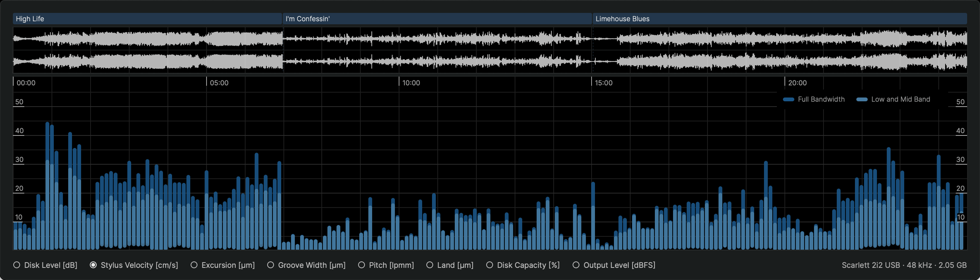
Task: Select the Disk Level [dB] radio button
Action: [x=17, y=265]
